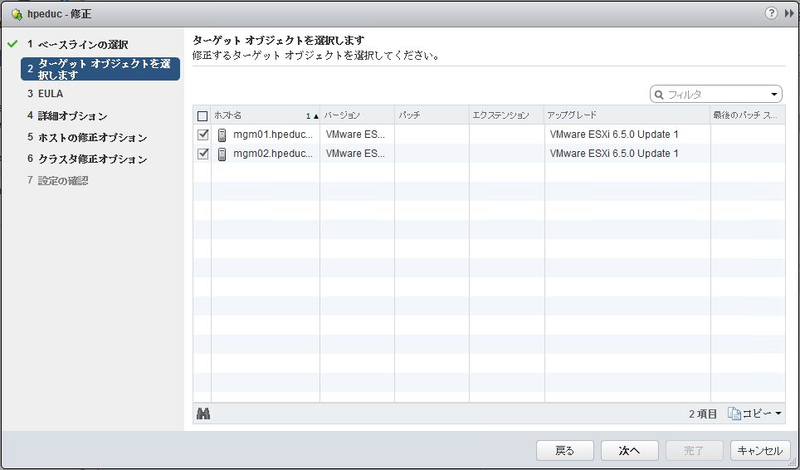
Task: Select the mgm02.hpeduc... host name
Action: click(273, 154)
